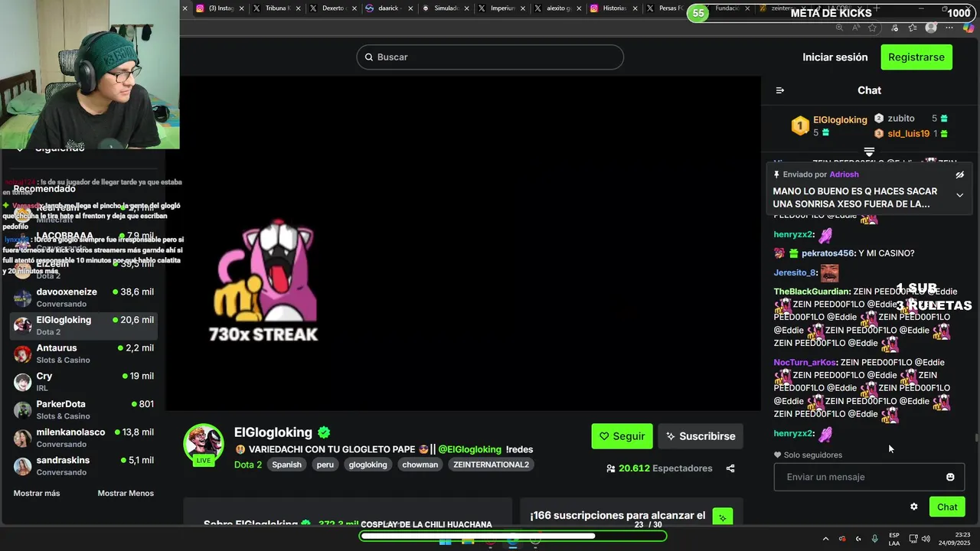Click the subscription goal green icon button
980x551 pixels.
tap(723, 517)
